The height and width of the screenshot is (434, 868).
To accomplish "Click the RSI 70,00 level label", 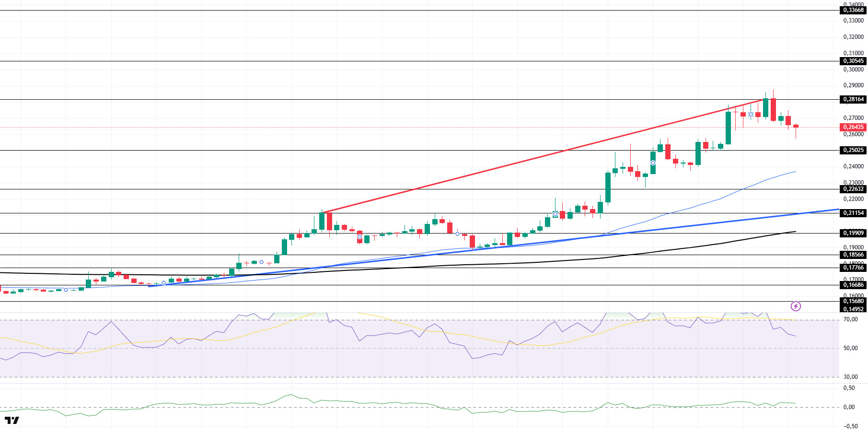I will pos(851,319).
